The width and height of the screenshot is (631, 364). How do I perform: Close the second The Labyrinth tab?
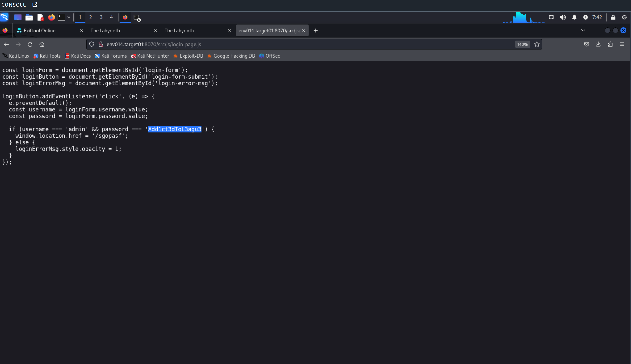229,31
